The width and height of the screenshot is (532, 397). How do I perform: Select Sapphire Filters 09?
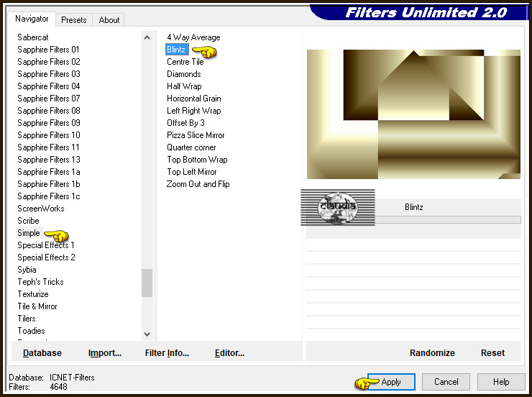[48, 123]
